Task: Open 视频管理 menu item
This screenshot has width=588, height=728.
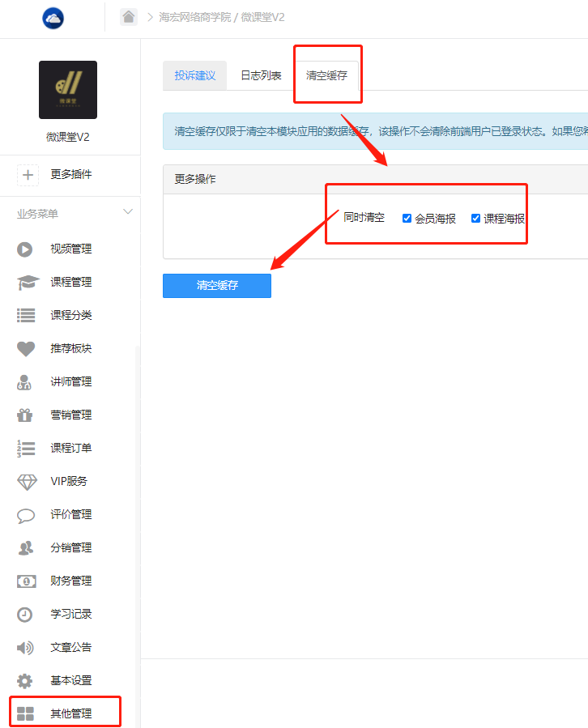Action: click(x=71, y=249)
